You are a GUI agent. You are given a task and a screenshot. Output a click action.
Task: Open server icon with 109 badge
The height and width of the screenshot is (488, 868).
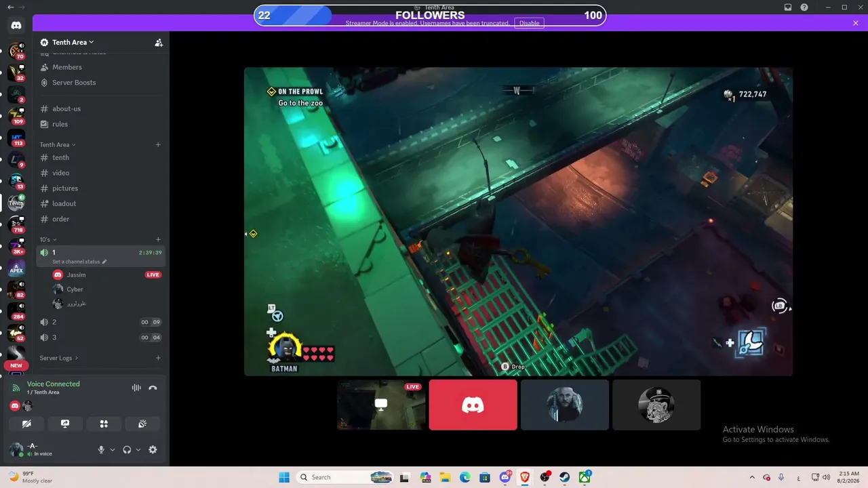pyautogui.click(x=16, y=117)
